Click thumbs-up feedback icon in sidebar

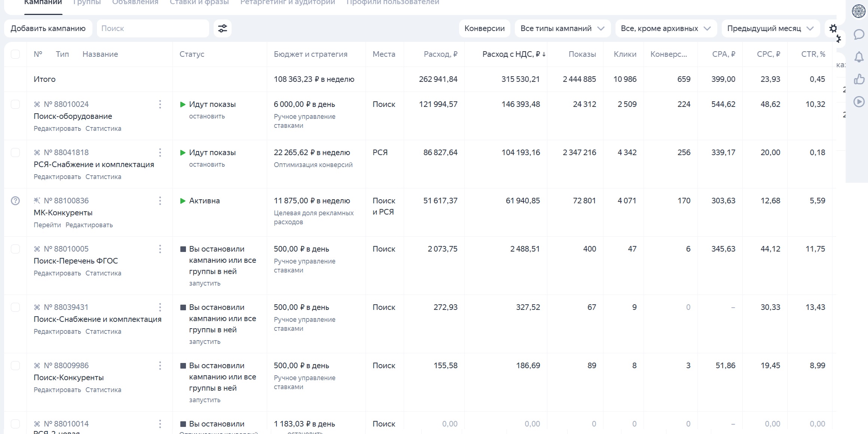coord(859,79)
